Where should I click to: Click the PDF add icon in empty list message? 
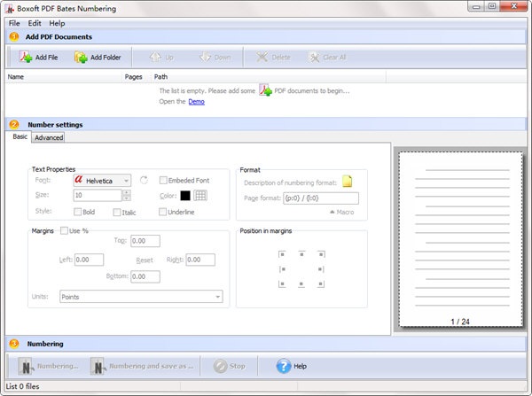[x=265, y=90]
